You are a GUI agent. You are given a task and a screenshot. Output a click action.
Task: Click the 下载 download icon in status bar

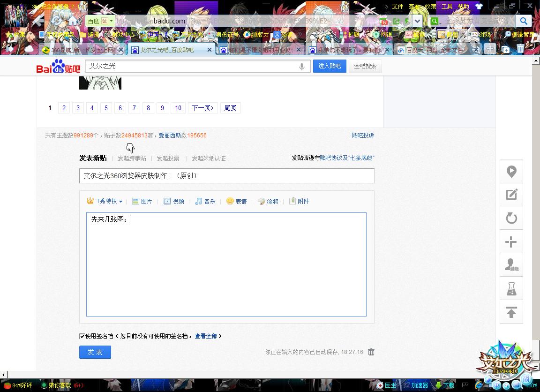445,385
